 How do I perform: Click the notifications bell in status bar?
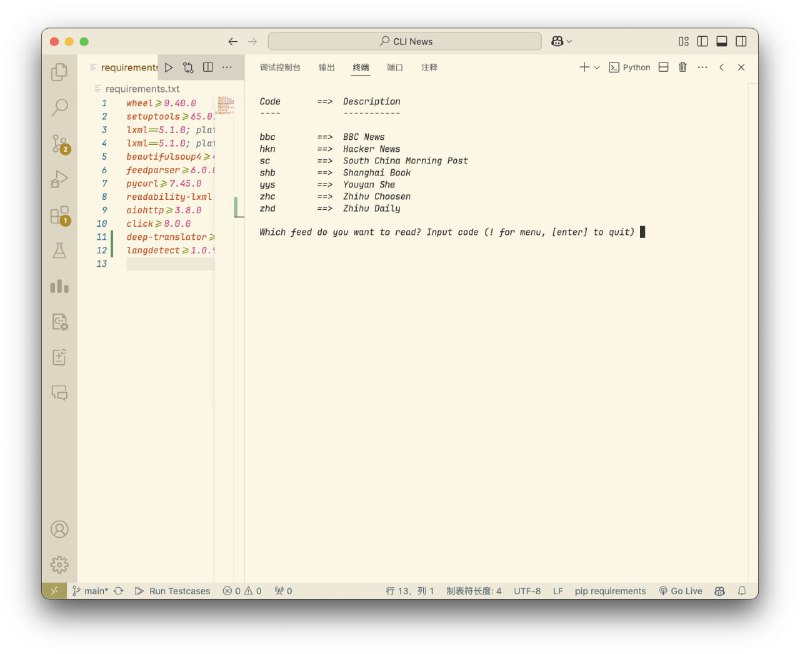pyautogui.click(x=742, y=591)
